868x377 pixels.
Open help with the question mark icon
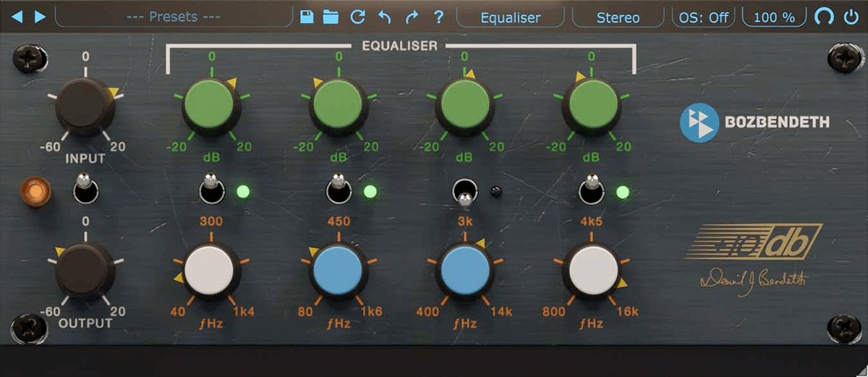pyautogui.click(x=438, y=17)
